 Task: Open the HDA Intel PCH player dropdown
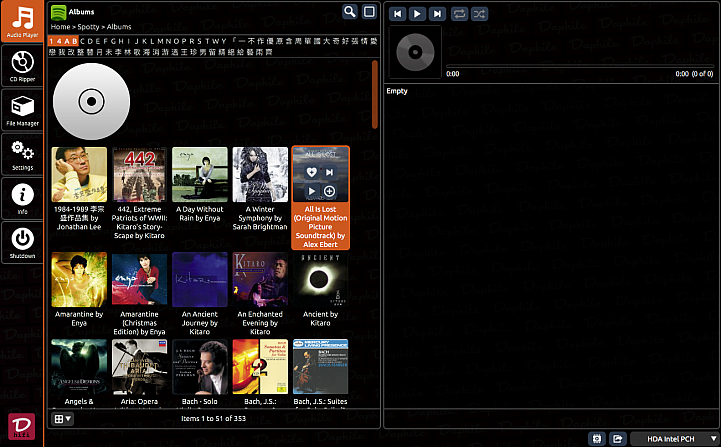coord(675,439)
